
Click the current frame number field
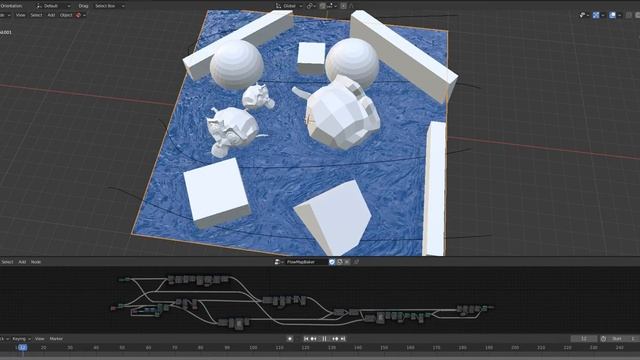[584, 339]
